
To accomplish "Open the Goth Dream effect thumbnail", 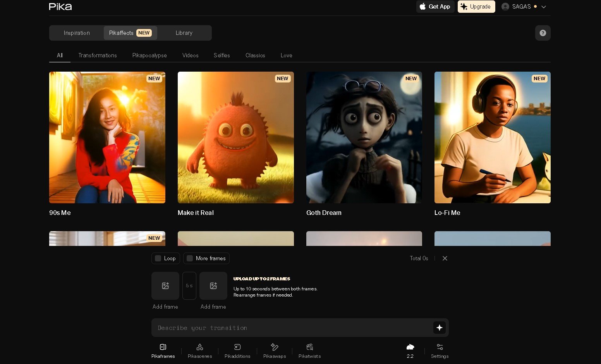I will [x=364, y=137].
